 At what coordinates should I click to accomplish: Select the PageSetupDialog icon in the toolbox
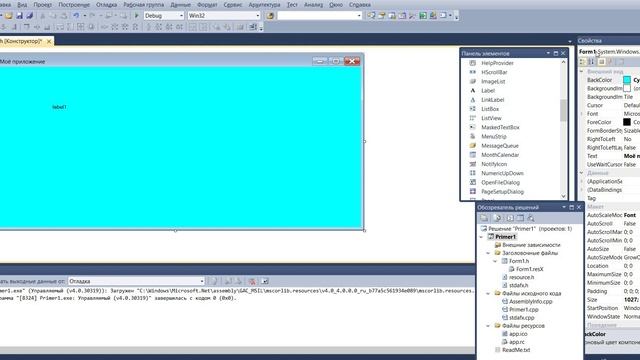[x=473, y=191]
